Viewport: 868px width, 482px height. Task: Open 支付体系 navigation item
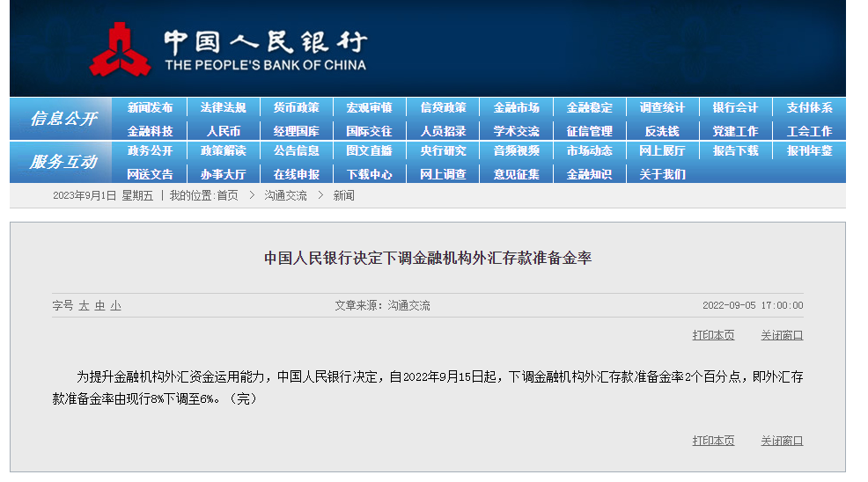click(x=808, y=108)
